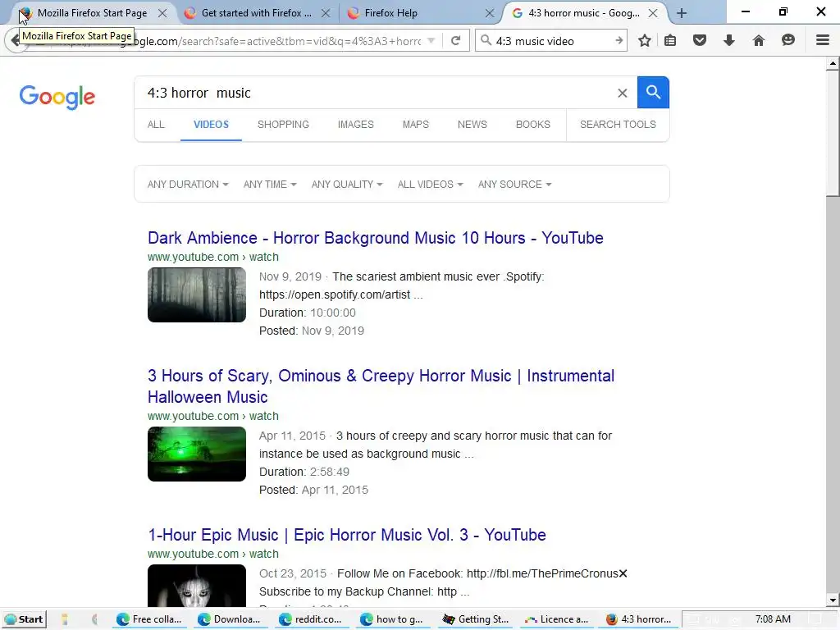Open Dark Ambience Horror Background Music result
The height and width of the screenshot is (630, 840).
click(x=376, y=238)
